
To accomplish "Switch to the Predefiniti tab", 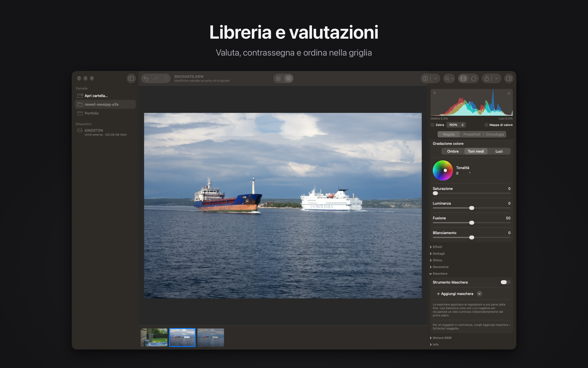I will [x=472, y=134].
